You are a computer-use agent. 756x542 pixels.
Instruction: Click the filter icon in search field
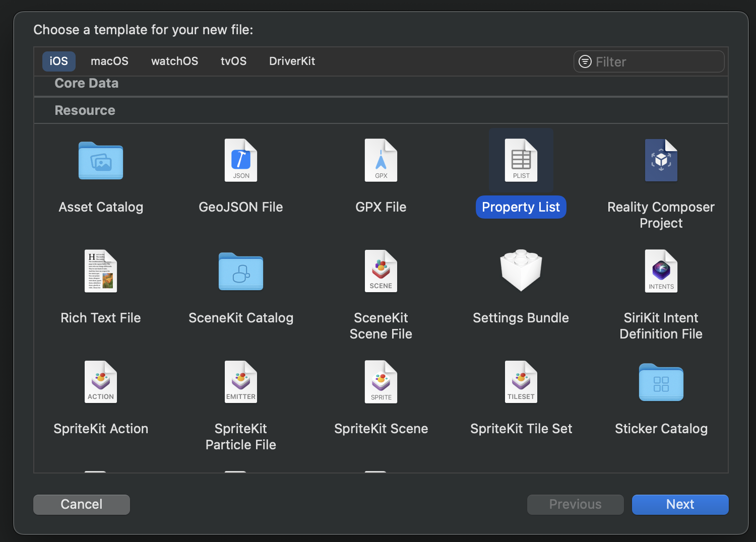tap(585, 61)
